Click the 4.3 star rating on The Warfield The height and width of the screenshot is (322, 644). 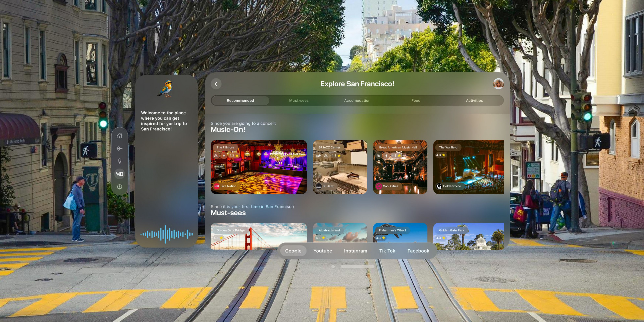pyautogui.click(x=441, y=155)
